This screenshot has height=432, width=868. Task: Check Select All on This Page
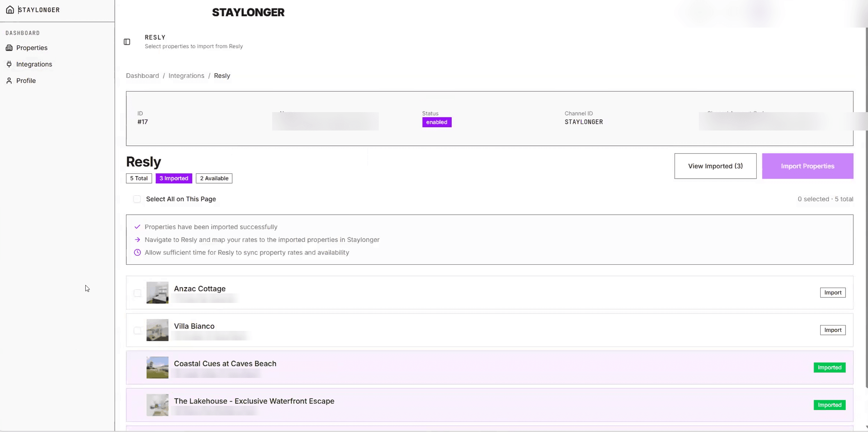click(137, 199)
